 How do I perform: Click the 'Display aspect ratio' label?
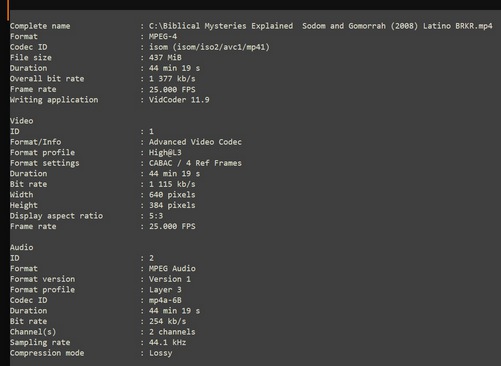[x=56, y=216]
